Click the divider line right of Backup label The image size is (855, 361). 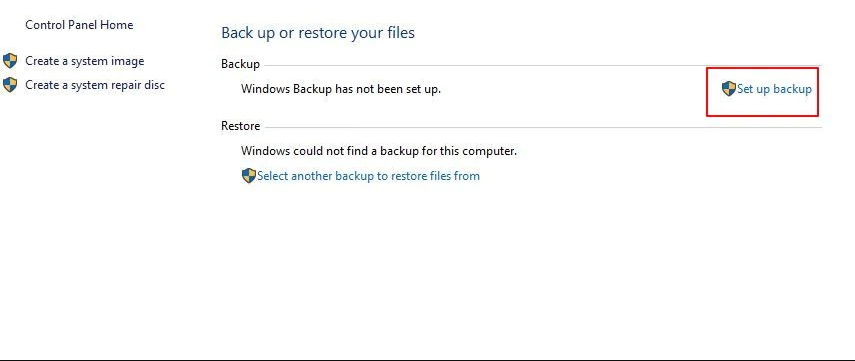[x=543, y=65]
